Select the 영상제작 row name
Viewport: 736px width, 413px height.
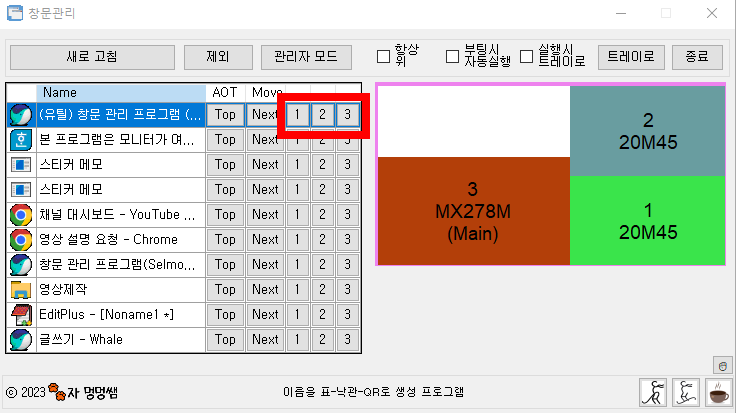(121, 289)
